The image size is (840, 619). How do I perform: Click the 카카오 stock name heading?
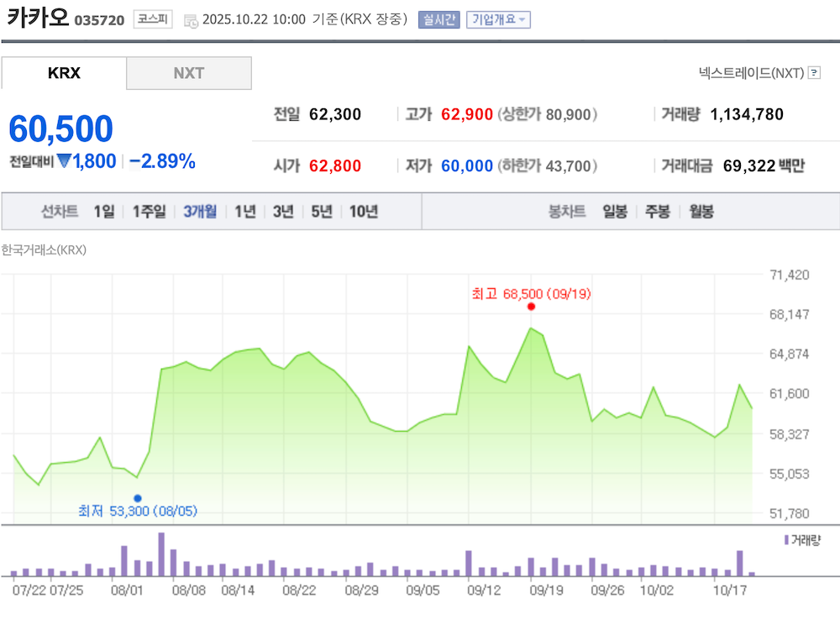pos(39,18)
